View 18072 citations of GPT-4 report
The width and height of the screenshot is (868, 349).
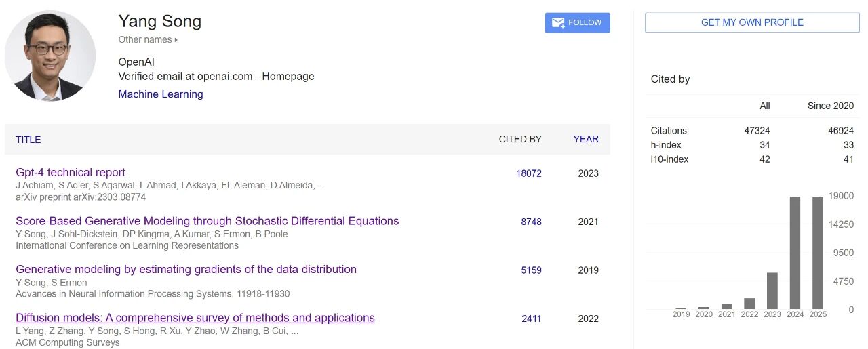(529, 173)
